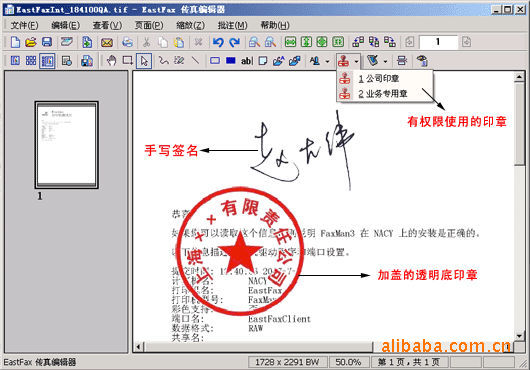This screenshot has width=530, height=370.
Task: Select page 1 thumbnail in sidebar
Action: click(67, 145)
